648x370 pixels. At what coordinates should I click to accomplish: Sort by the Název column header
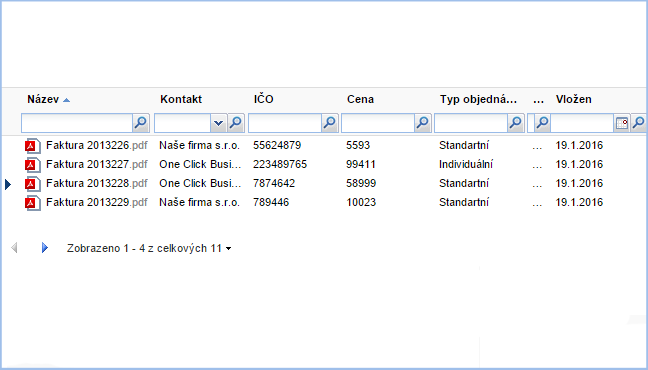click(x=43, y=99)
